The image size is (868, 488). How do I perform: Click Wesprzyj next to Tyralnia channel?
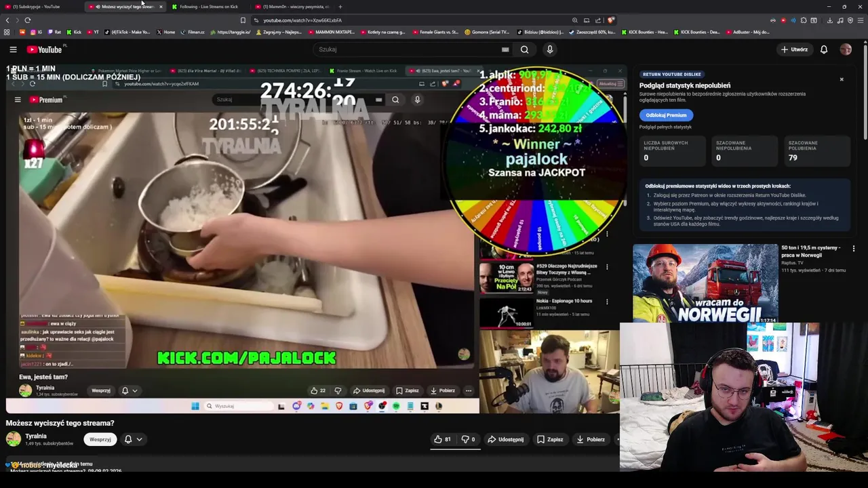[100, 439]
